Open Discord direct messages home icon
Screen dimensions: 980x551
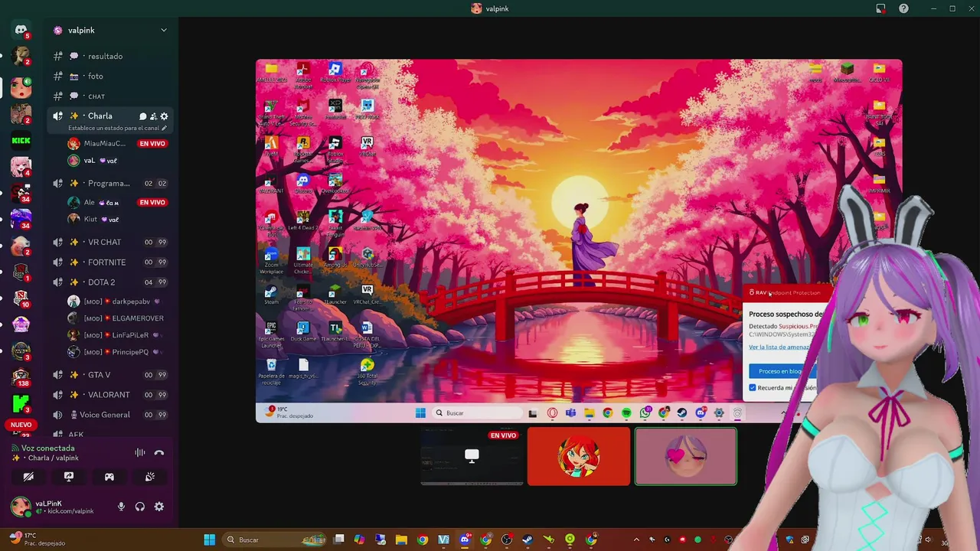(x=21, y=30)
